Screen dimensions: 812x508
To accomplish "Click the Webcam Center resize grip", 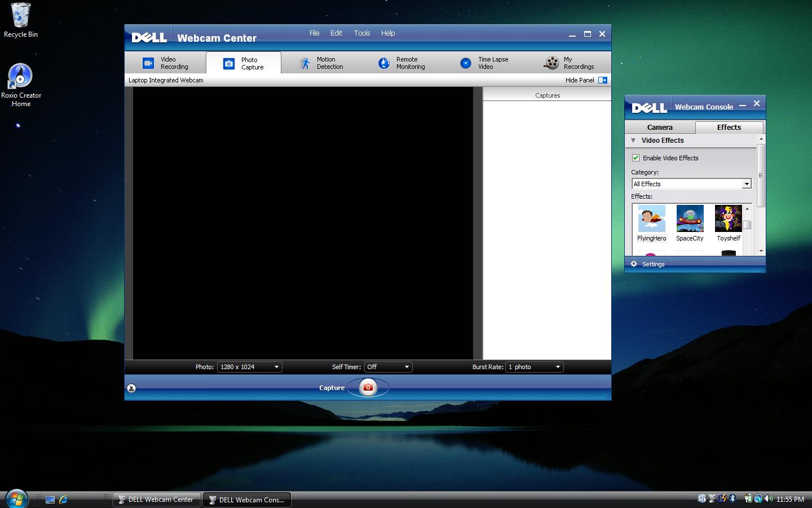I will [x=608, y=397].
